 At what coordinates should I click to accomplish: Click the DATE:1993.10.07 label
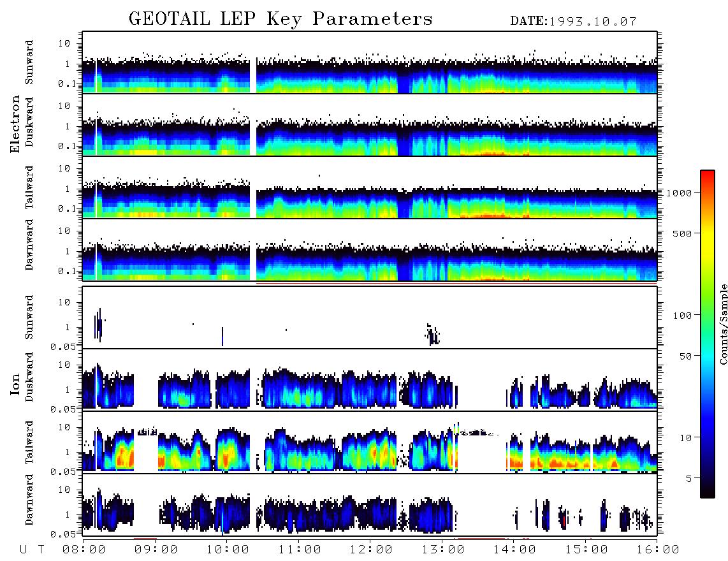tap(573, 22)
